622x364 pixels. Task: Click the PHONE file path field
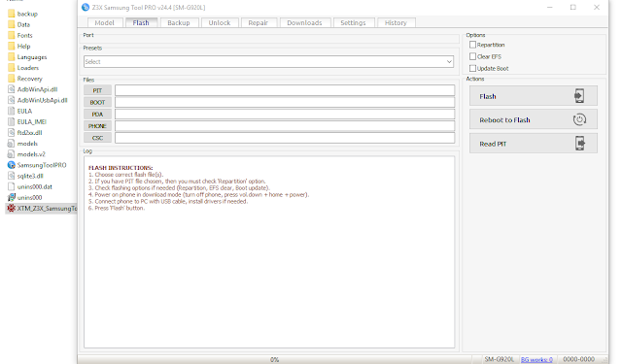click(x=285, y=126)
